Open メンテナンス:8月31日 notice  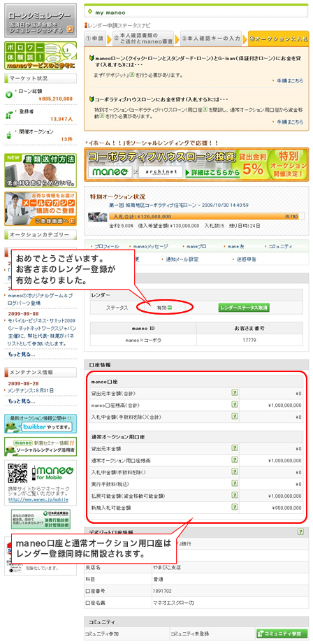click(x=31, y=389)
